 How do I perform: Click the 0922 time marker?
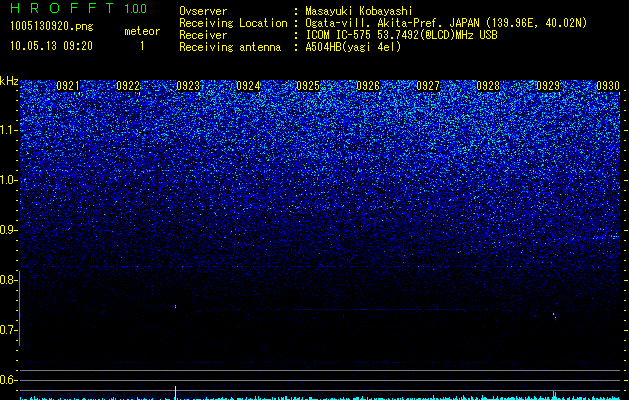tap(128, 86)
